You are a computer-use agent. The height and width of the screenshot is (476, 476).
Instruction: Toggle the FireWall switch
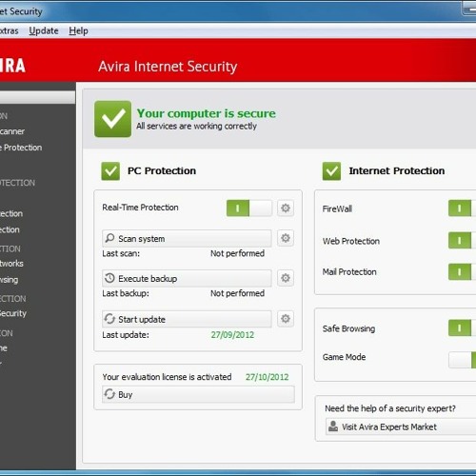tap(462, 208)
